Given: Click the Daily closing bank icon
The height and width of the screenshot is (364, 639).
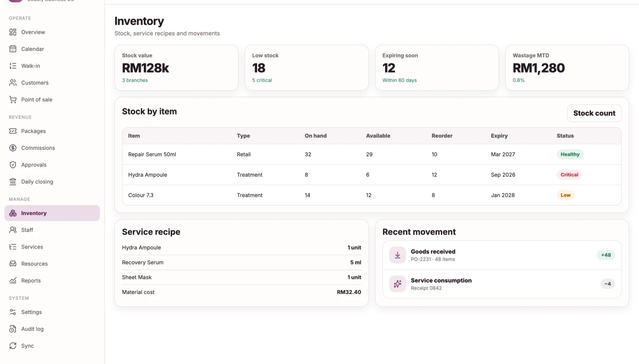Looking at the screenshot, I should tap(13, 182).
